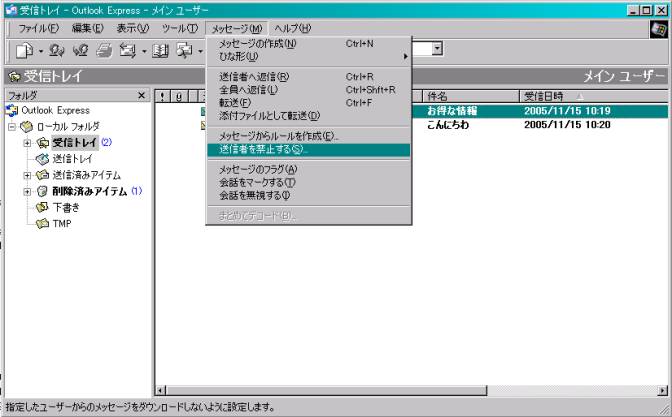The height and width of the screenshot is (417, 672).
Task: Expand the 送信済みアイテム tree node
Action: coord(27,175)
